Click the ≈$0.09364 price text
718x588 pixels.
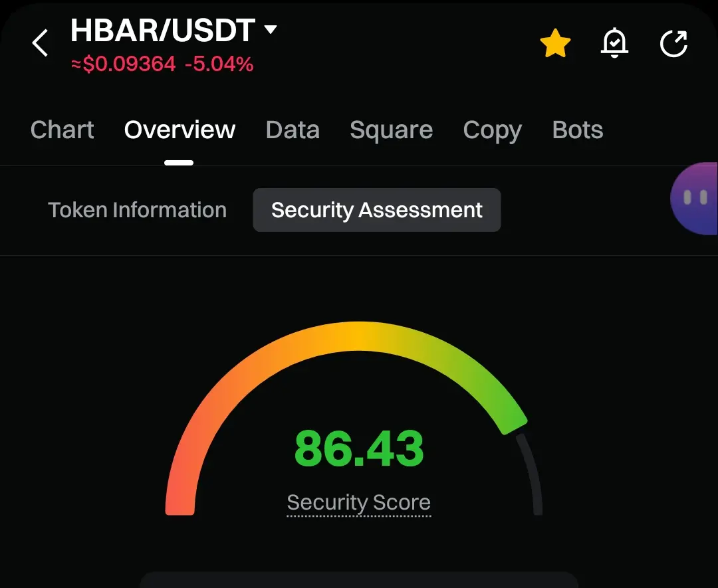pyautogui.click(x=123, y=64)
